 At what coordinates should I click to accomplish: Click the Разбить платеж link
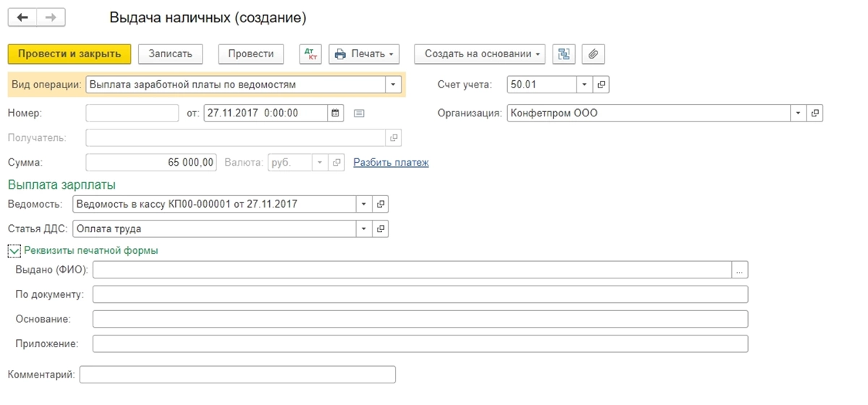tap(391, 163)
